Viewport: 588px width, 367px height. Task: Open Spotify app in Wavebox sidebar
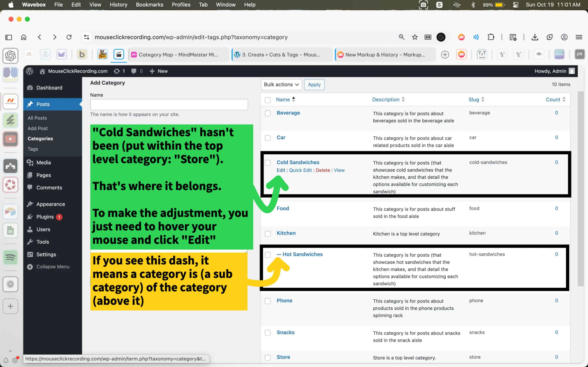point(10,257)
